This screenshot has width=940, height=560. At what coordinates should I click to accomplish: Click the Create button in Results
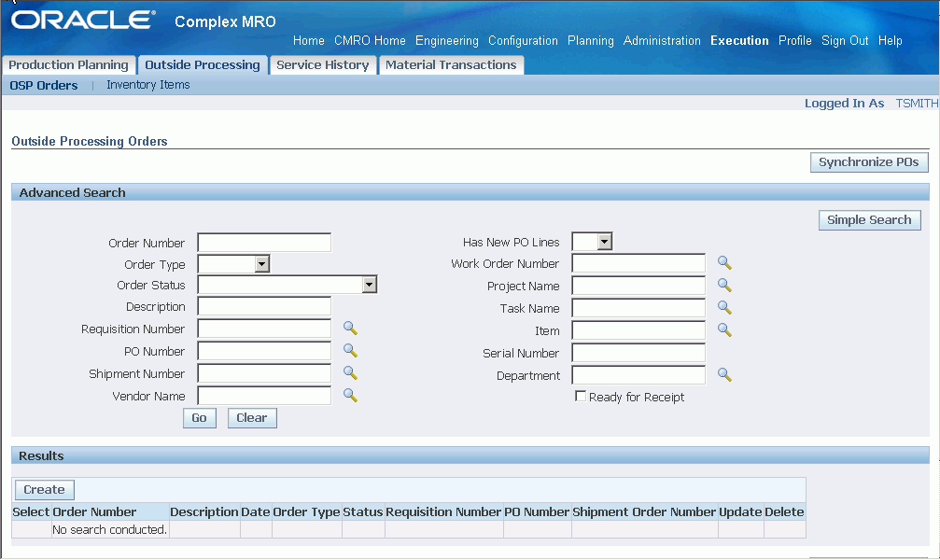click(x=45, y=490)
